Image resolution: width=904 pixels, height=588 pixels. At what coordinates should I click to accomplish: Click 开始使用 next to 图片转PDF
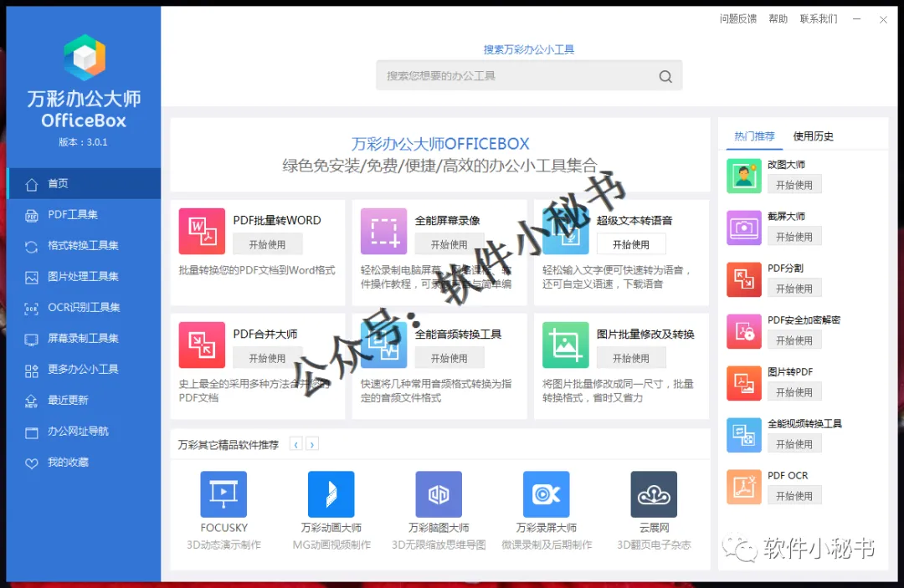click(794, 392)
